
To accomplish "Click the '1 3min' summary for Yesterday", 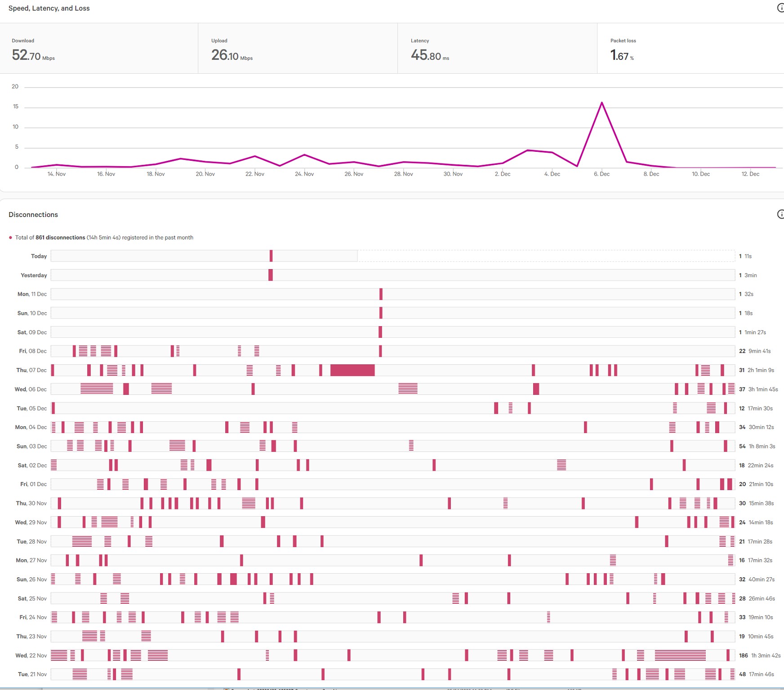I will pos(748,275).
